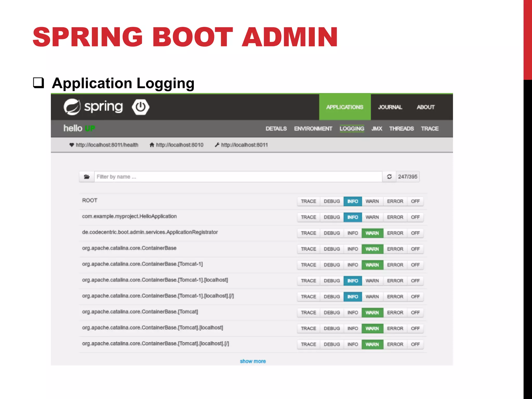Switch to the Threads view
This screenshot has height=399, width=532.
pos(401,129)
